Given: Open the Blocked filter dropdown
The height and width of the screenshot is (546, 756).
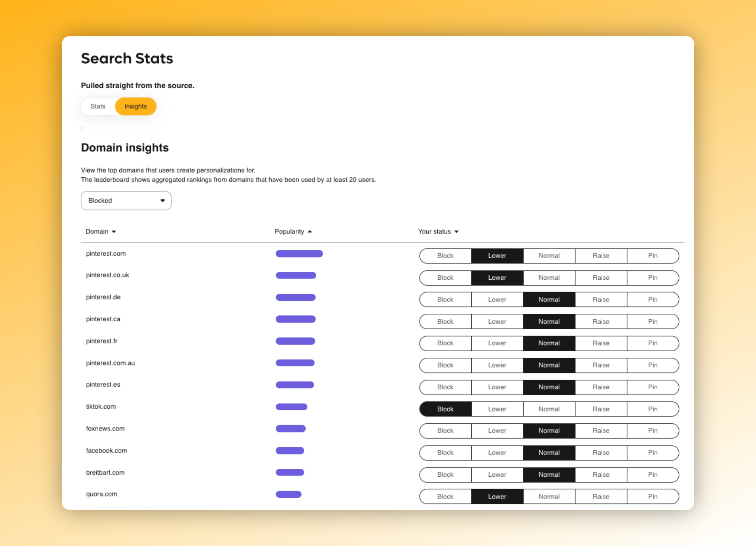Looking at the screenshot, I should (126, 200).
